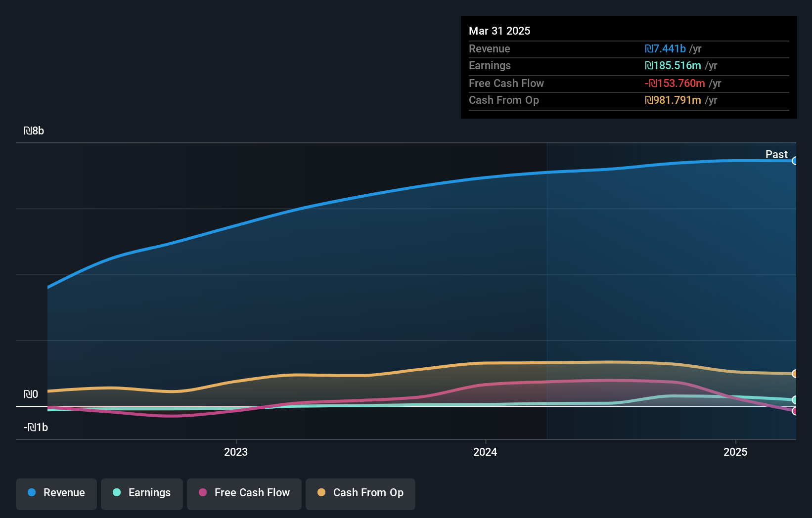
Task: Click the Cash From Op endpoint marker
Action: [795, 374]
